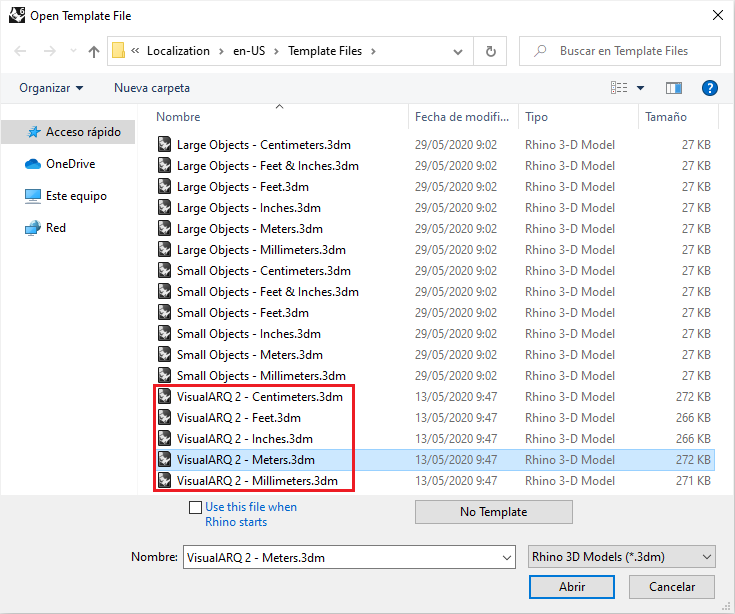735x614 pixels.
Task: Click icon of Small Objects - Inches.3dm
Action: 165,334
